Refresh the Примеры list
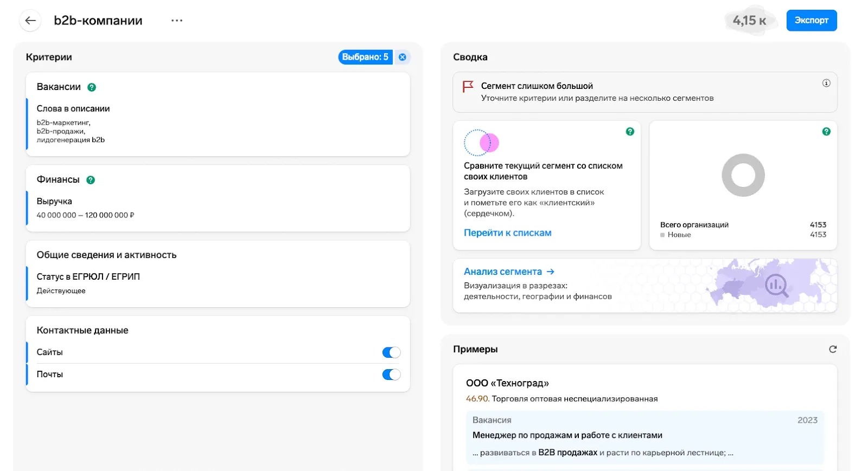 pos(833,349)
